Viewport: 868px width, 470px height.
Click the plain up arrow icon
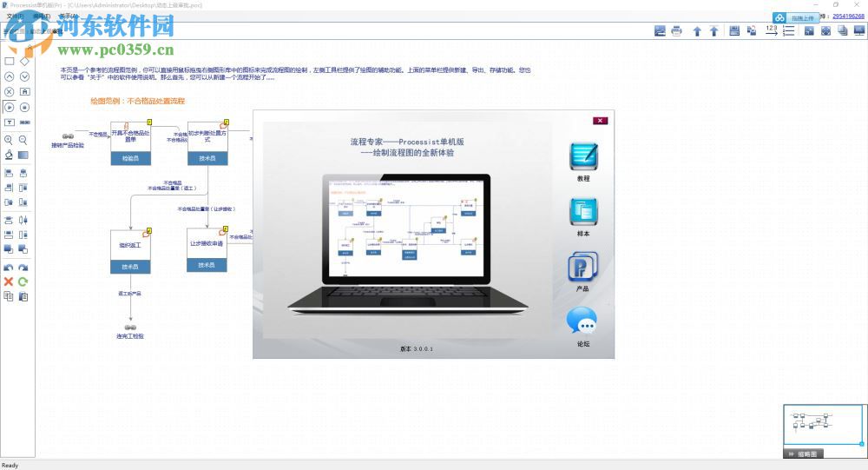coord(697,31)
